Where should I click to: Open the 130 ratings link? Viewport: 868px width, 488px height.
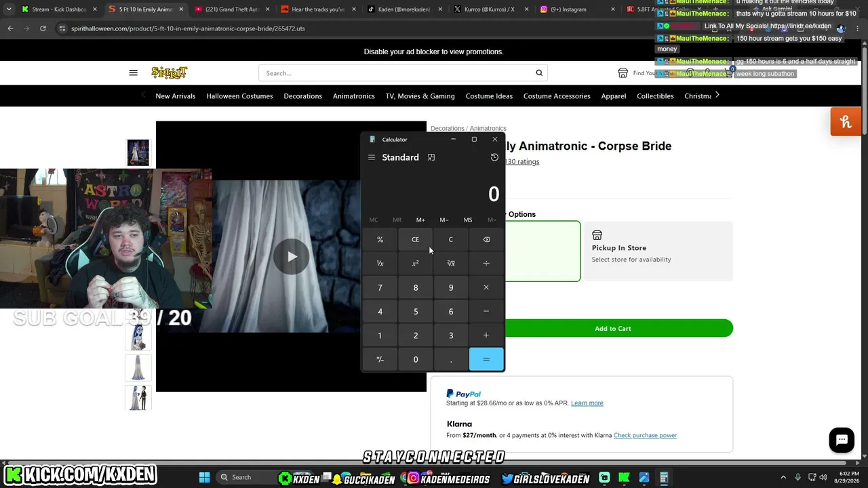coord(522,161)
